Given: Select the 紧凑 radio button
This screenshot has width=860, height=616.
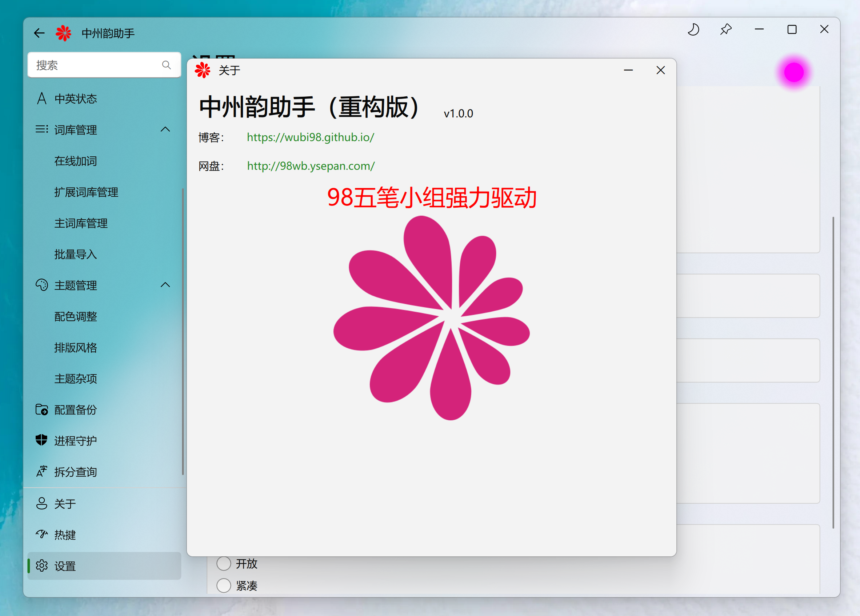Looking at the screenshot, I should click(x=224, y=586).
